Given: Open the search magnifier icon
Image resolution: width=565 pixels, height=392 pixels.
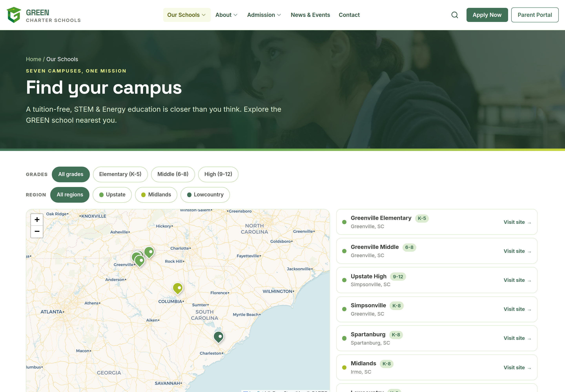Looking at the screenshot, I should tap(455, 15).
